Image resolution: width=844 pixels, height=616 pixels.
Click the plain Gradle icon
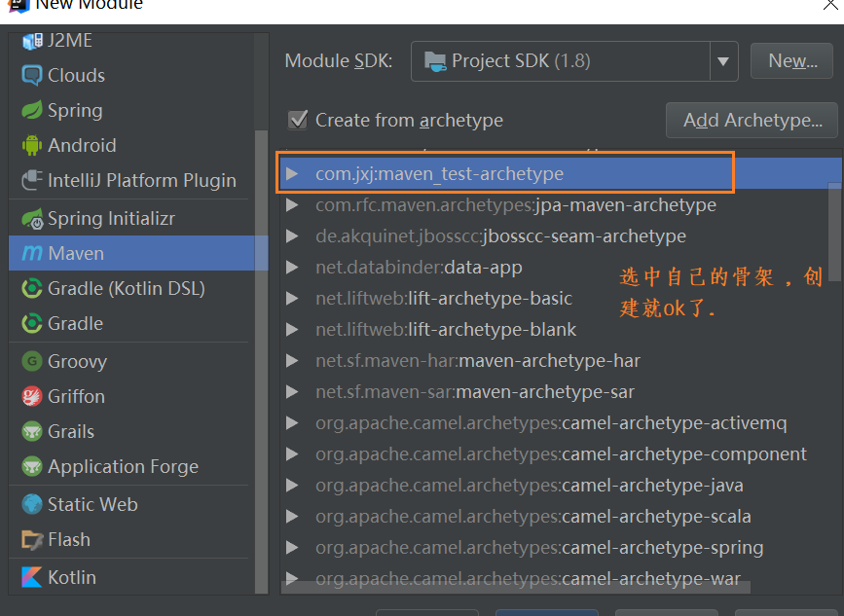point(32,323)
